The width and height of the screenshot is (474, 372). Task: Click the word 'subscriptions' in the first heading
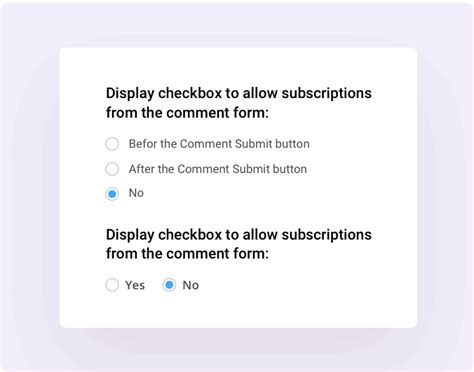coord(327,93)
